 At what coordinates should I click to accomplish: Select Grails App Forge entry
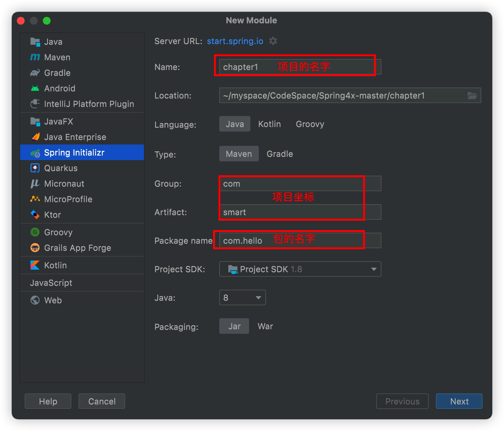(82, 248)
